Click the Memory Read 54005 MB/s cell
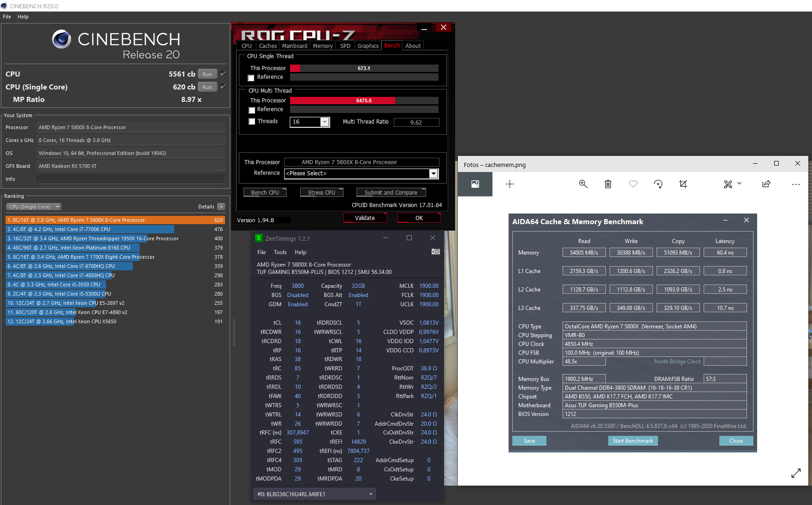This screenshot has height=505, width=812. point(584,252)
